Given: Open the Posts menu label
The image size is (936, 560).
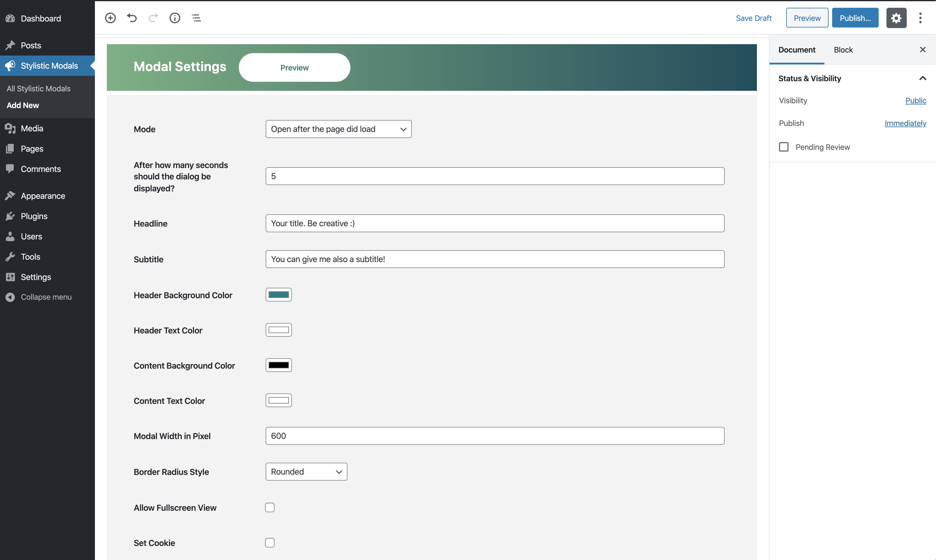Looking at the screenshot, I should [x=31, y=45].
